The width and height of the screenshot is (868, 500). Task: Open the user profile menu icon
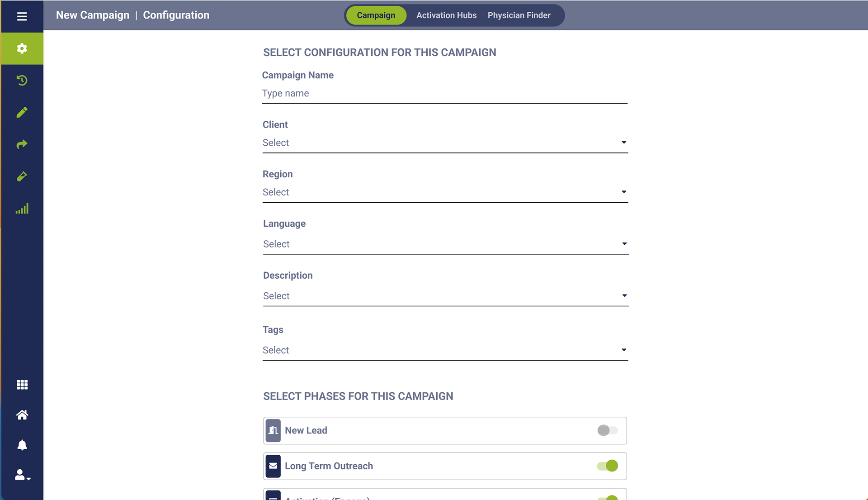(x=22, y=475)
